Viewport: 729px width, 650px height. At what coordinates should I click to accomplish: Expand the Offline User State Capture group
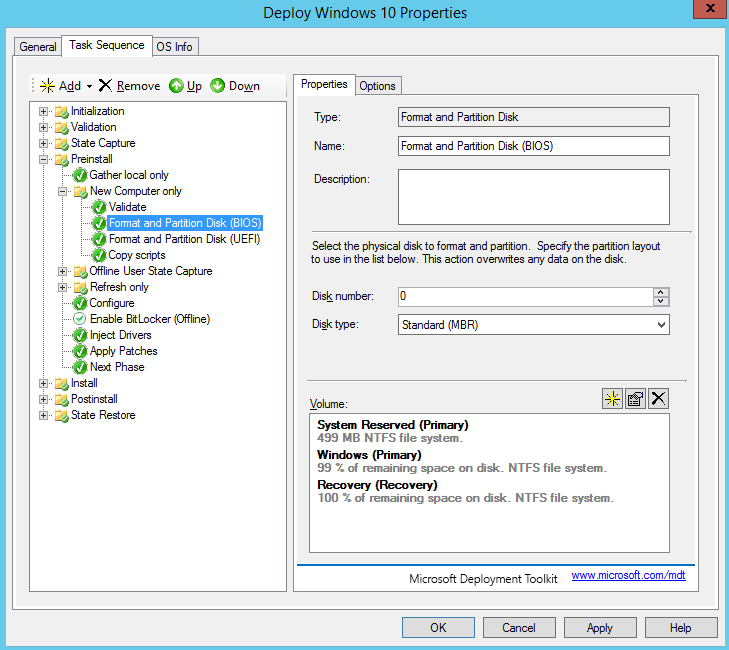[x=62, y=272]
